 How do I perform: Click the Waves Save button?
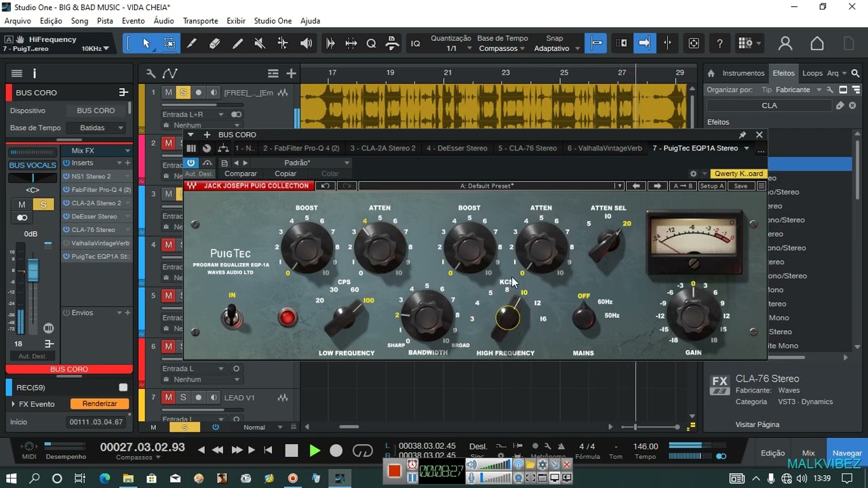click(741, 186)
